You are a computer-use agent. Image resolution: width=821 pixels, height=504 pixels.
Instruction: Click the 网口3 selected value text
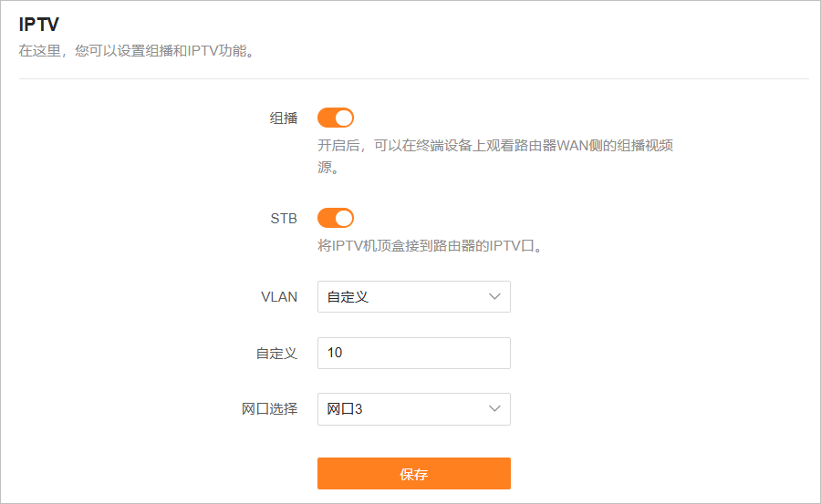tap(345, 409)
